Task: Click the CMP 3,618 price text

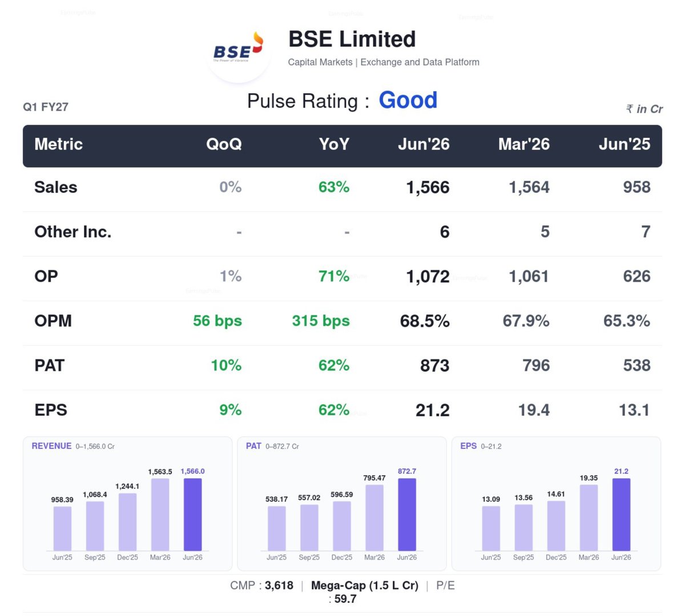Action: click(x=261, y=586)
